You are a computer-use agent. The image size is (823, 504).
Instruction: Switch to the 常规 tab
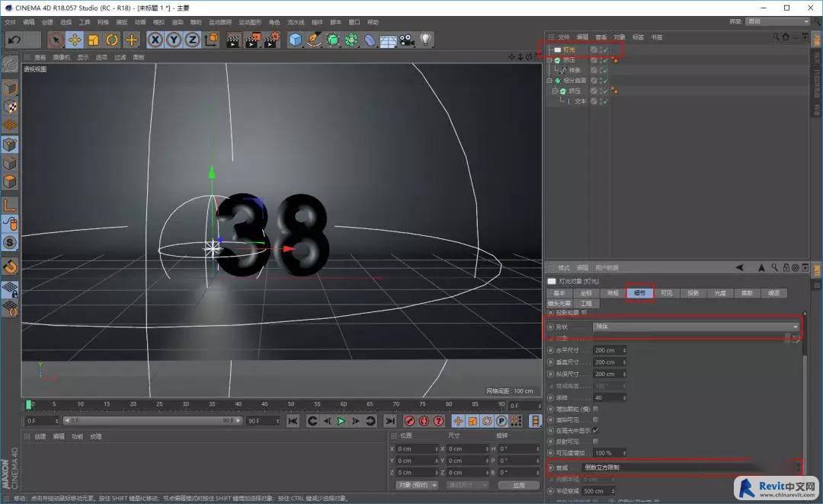point(613,293)
